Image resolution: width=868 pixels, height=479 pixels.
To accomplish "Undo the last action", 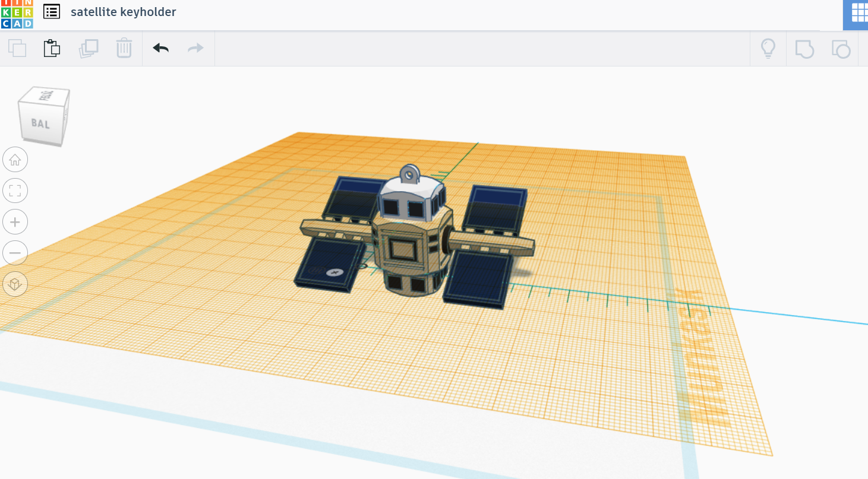I will [160, 48].
